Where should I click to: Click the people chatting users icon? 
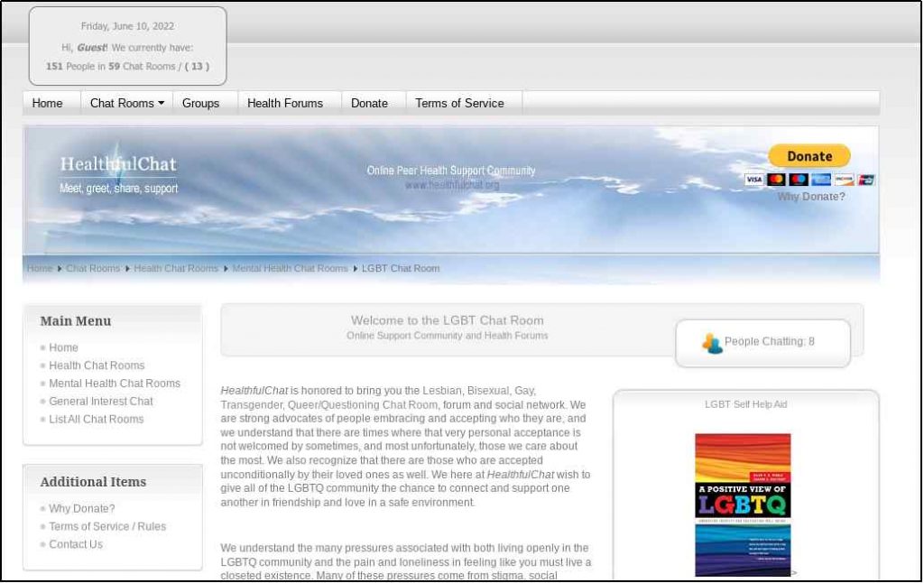tap(712, 343)
